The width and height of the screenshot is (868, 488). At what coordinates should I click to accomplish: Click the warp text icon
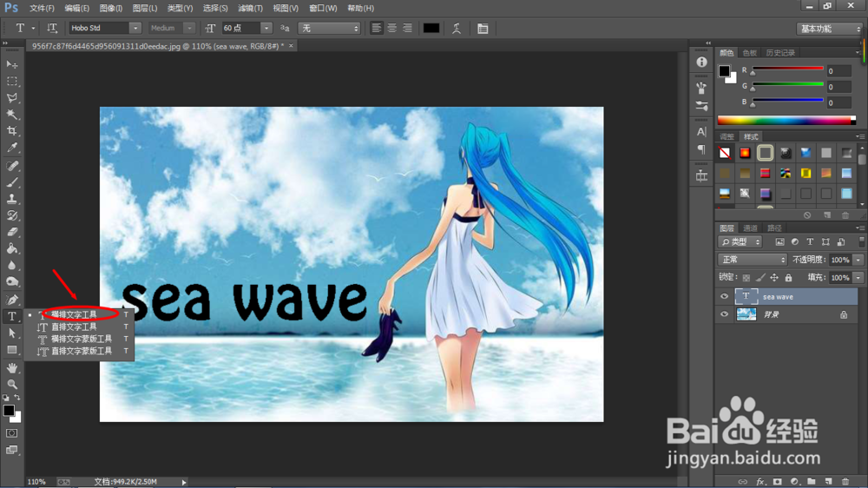(x=457, y=29)
